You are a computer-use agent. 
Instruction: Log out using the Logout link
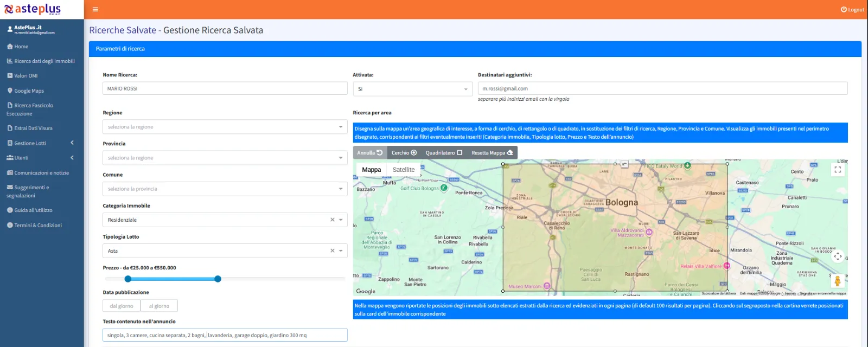click(852, 9)
